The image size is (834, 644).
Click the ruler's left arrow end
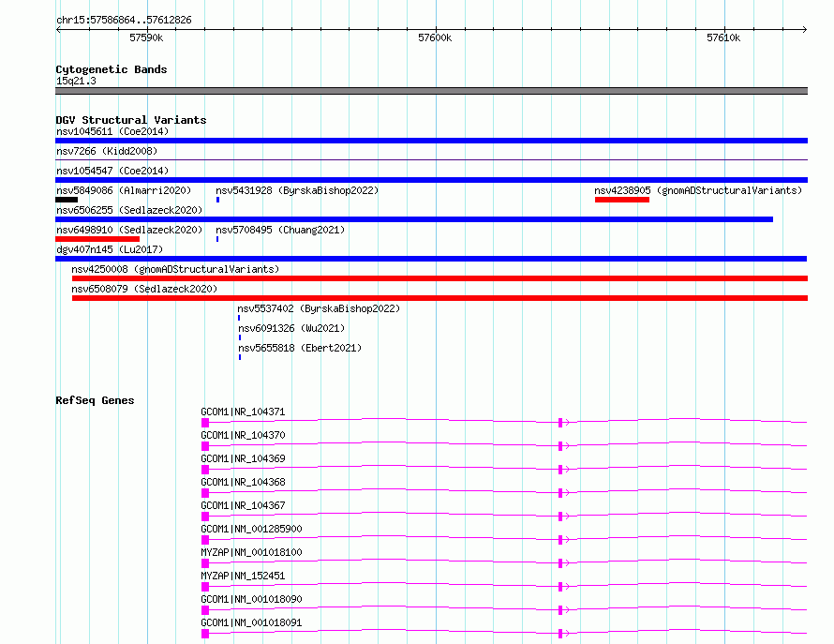[x=58, y=29]
